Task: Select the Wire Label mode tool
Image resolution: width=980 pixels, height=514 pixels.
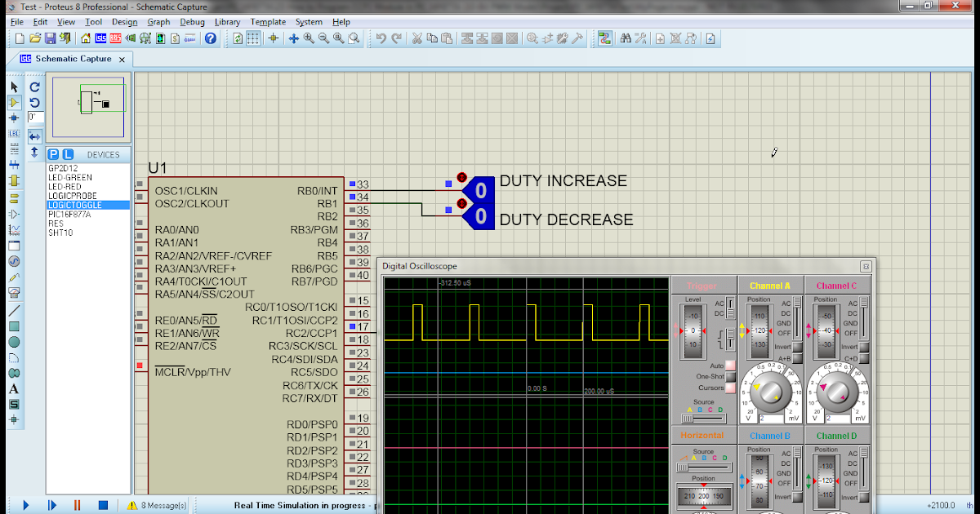Action: (14, 134)
